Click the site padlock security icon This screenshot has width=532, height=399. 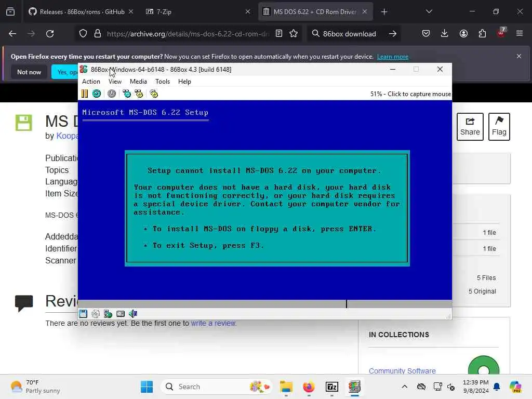[x=98, y=34]
